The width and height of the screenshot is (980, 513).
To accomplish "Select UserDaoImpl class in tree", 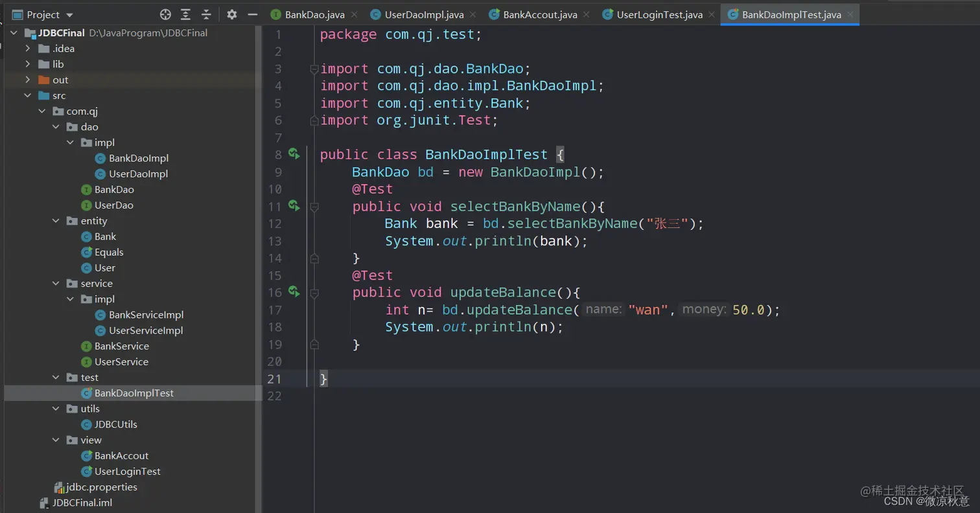I will tap(138, 174).
